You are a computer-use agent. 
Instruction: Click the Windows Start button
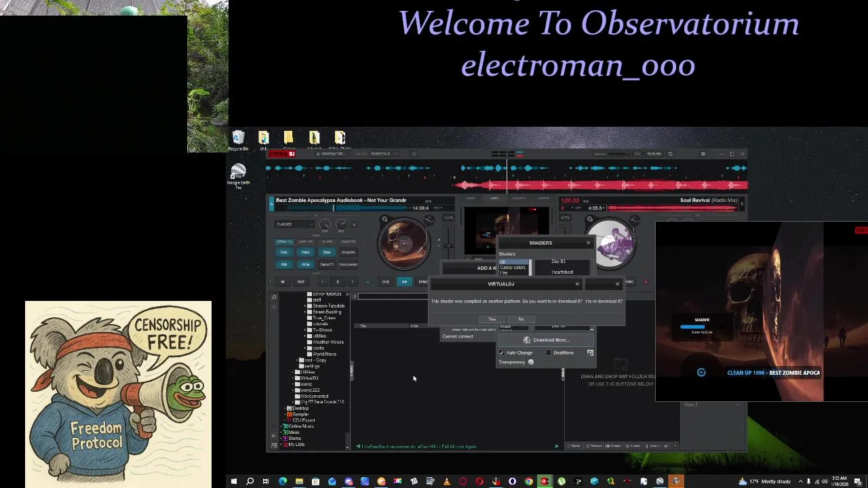(233, 482)
